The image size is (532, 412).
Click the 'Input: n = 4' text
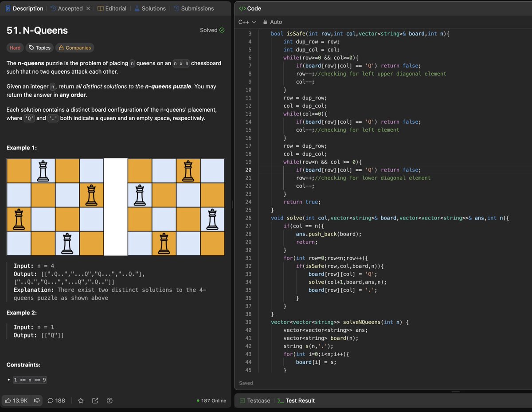pyautogui.click(x=34, y=266)
